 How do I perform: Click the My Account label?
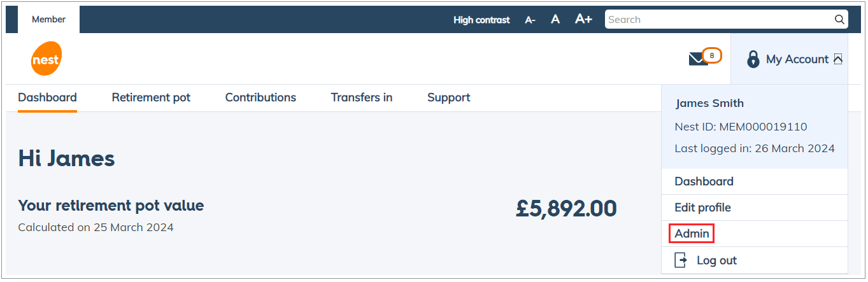797,59
